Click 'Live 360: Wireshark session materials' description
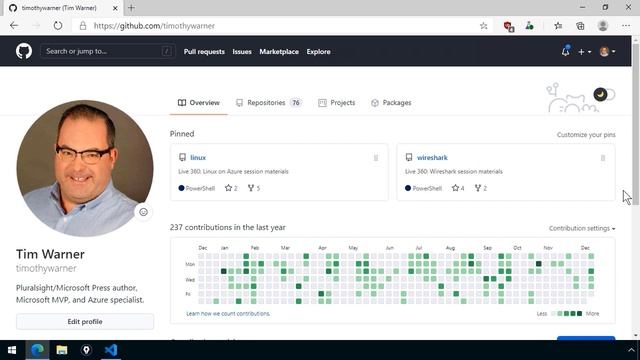The width and height of the screenshot is (640, 360). pos(454,171)
